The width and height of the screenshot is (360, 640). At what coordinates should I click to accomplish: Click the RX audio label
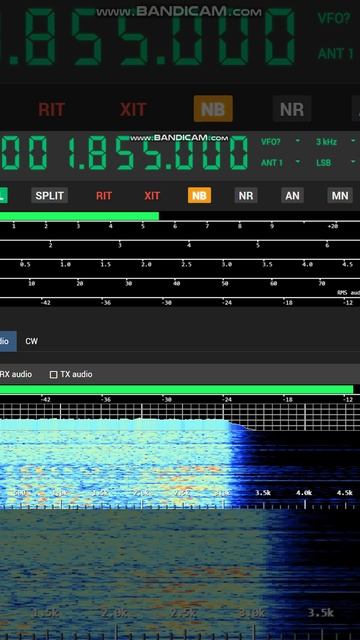[16, 374]
